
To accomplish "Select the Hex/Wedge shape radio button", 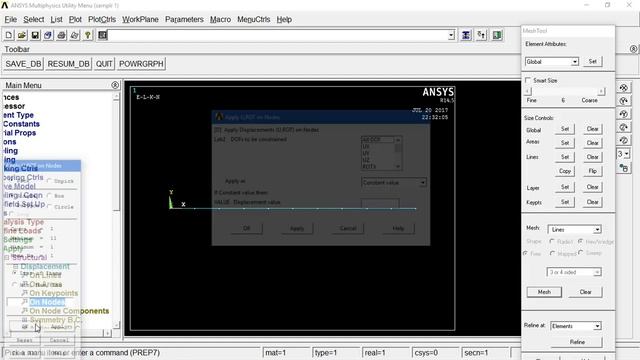I will [580, 242].
